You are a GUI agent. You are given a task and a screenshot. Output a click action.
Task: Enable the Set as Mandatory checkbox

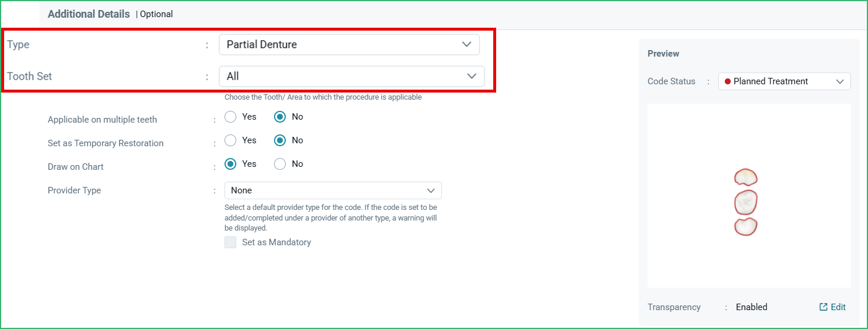[230, 242]
